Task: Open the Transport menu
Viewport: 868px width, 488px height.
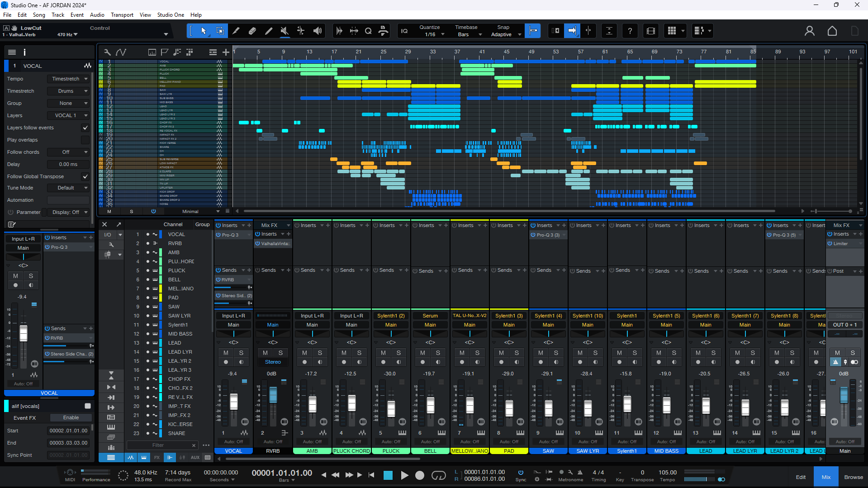Action: pos(122,15)
